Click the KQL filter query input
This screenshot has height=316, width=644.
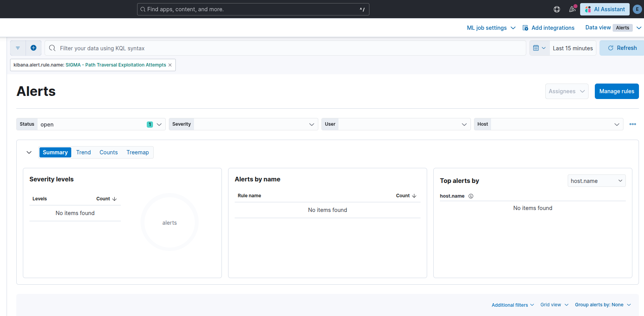click(x=287, y=48)
